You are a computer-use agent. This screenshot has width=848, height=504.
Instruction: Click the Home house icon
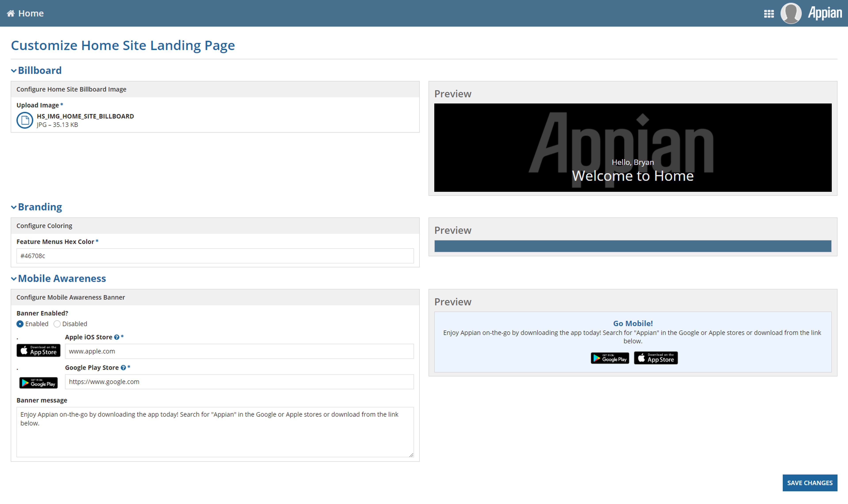pyautogui.click(x=11, y=13)
